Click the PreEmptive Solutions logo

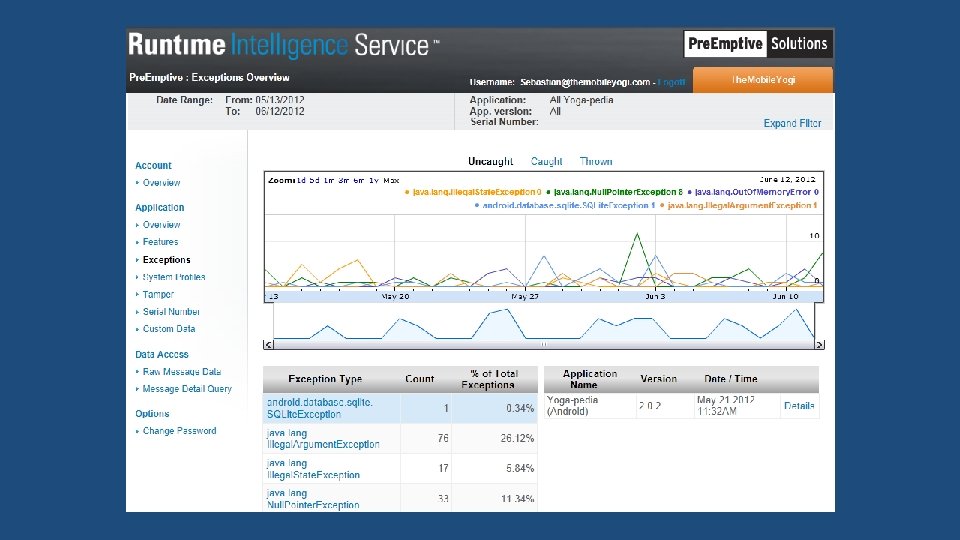click(x=758, y=43)
